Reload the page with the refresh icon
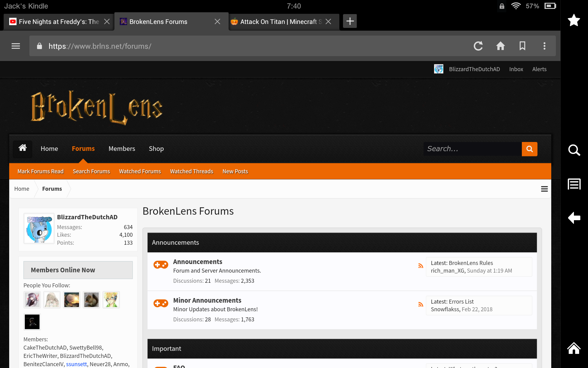The image size is (588, 368). tap(478, 46)
